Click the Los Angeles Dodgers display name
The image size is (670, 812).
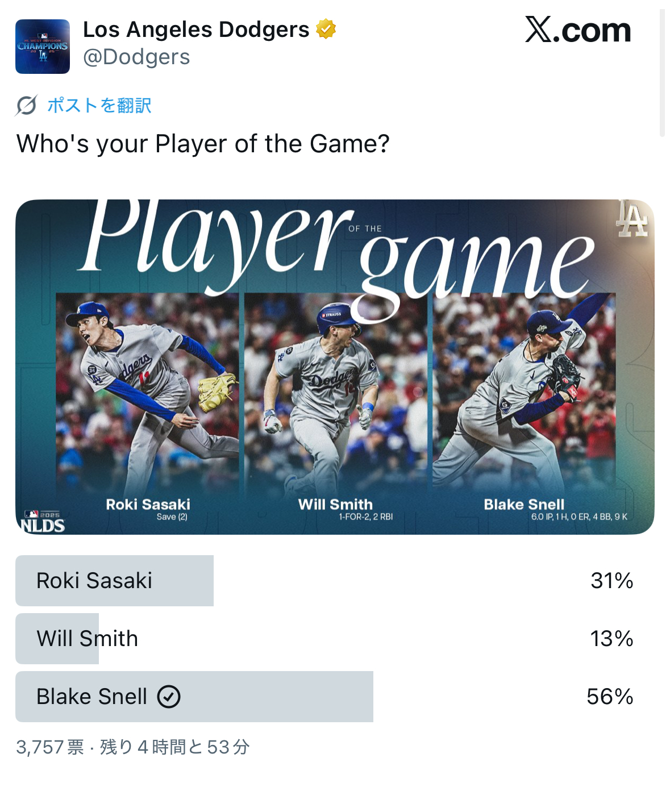click(x=196, y=30)
